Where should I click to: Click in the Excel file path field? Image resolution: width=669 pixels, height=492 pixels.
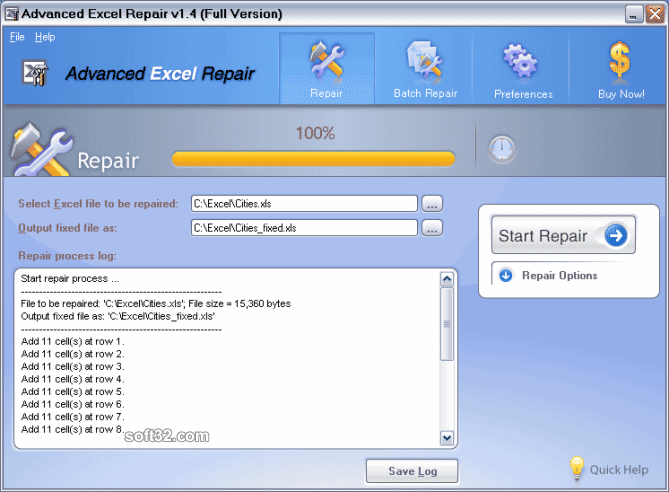(304, 204)
